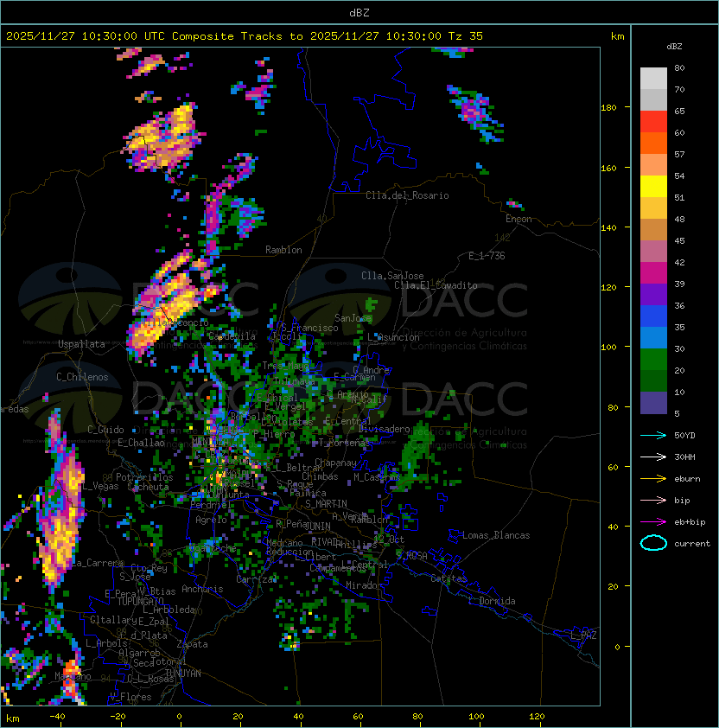
Task: Click the bright green swatch in the dBZ scale
Action: tap(653, 360)
